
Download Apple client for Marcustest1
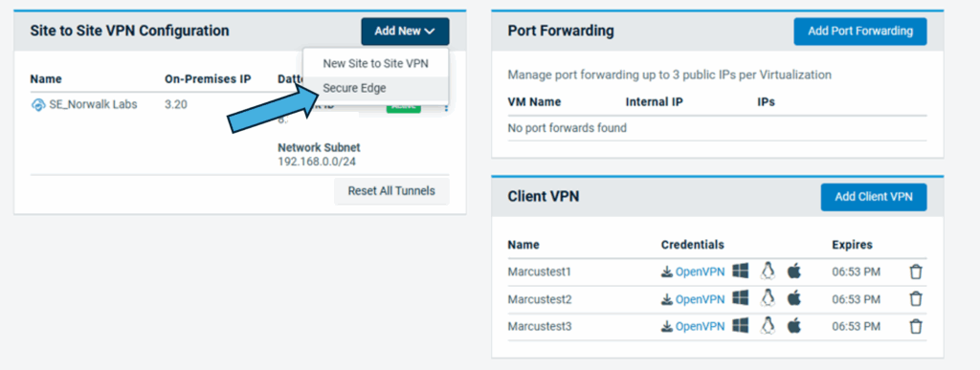pyautogui.click(x=793, y=272)
